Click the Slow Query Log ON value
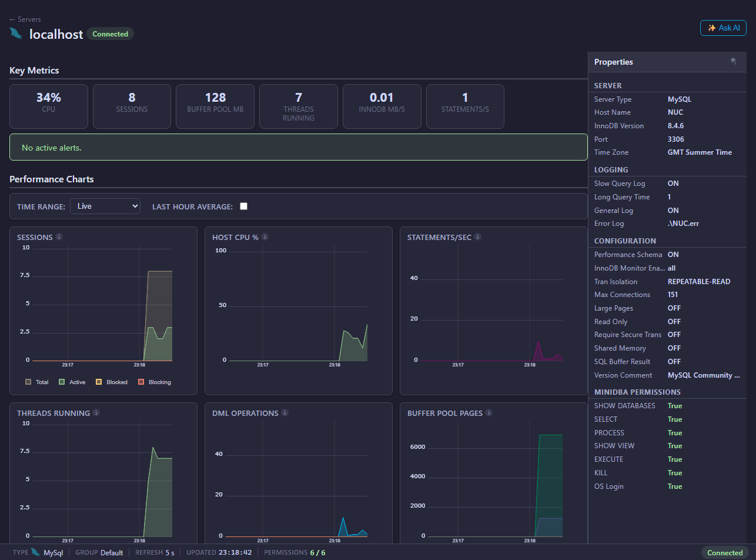Viewport: 756px width, 560px height. click(x=673, y=184)
